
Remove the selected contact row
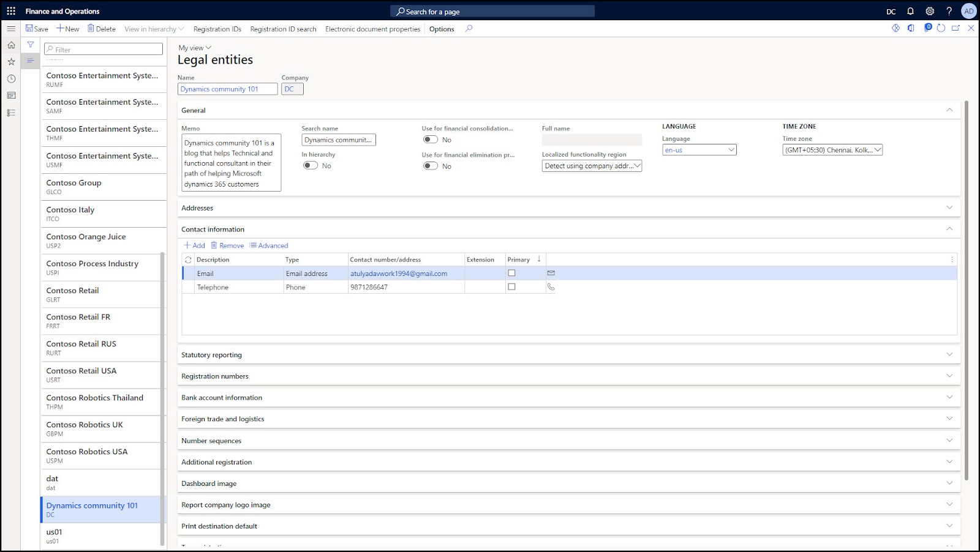pyautogui.click(x=227, y=245)
